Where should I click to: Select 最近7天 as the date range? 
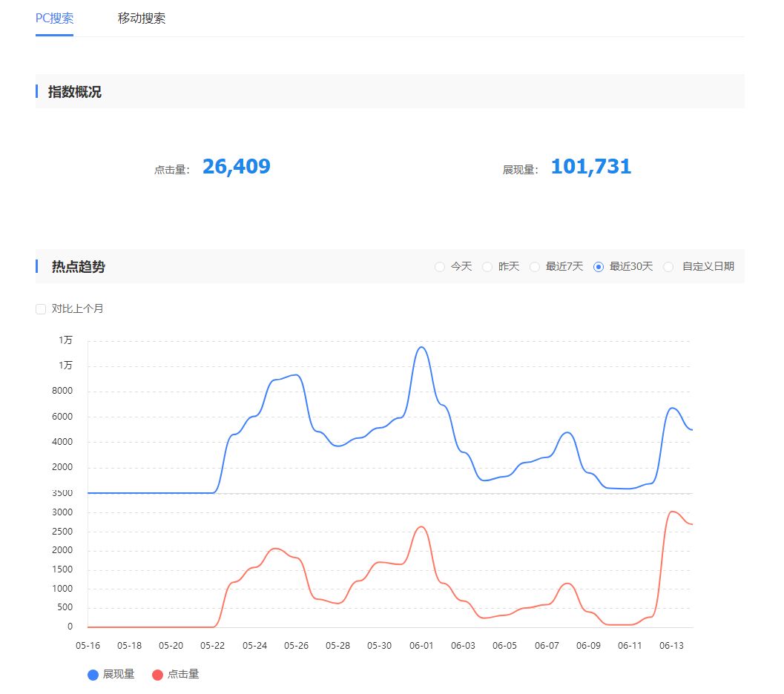(x=535, y=267)
